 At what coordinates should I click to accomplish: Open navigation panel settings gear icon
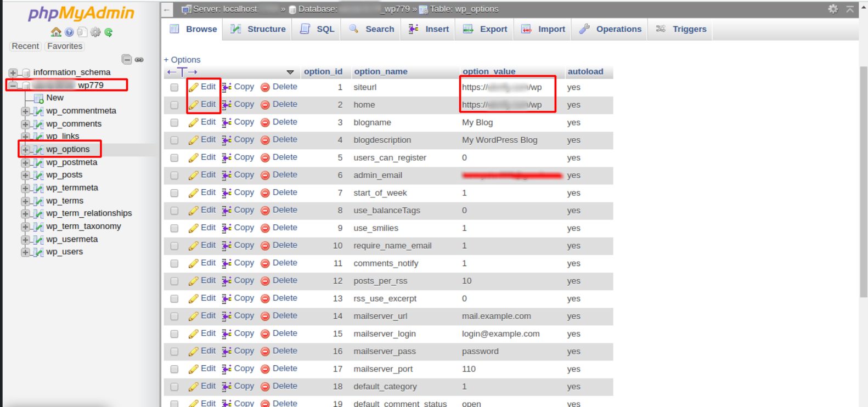[x=95, y=32]
